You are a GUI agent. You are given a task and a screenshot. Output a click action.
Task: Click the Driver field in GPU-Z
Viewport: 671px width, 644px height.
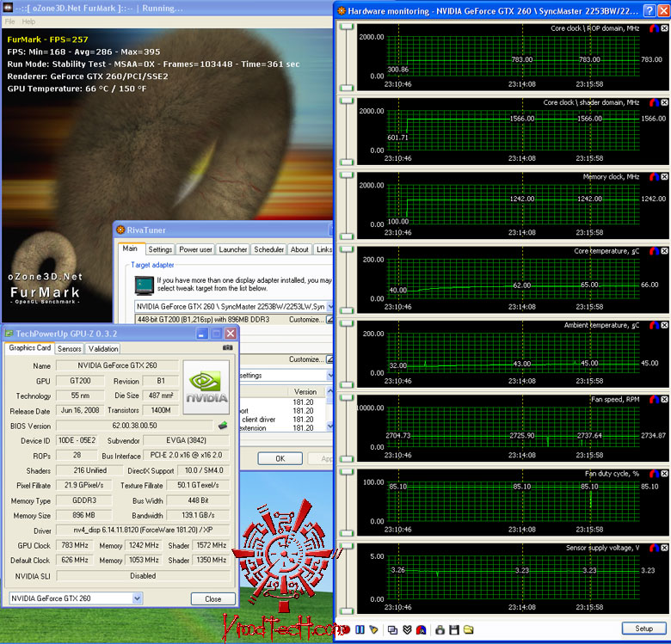click(x=143, y=530)
